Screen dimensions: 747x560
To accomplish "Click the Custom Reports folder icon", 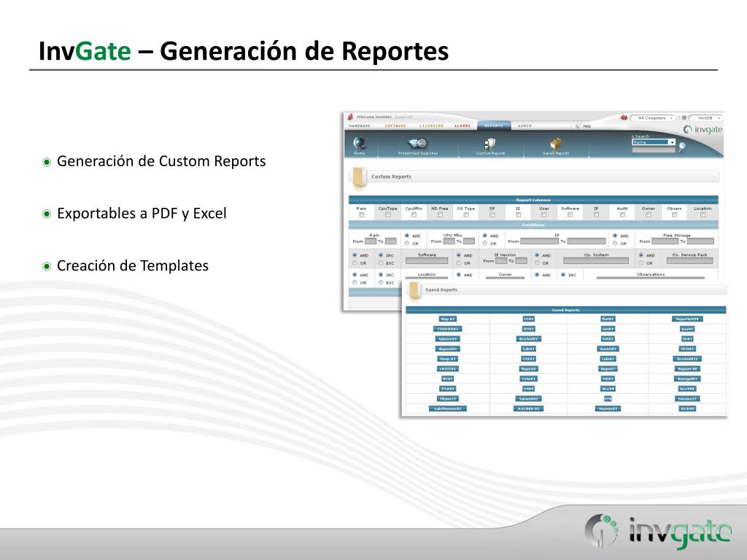I will tap(360, 178).
